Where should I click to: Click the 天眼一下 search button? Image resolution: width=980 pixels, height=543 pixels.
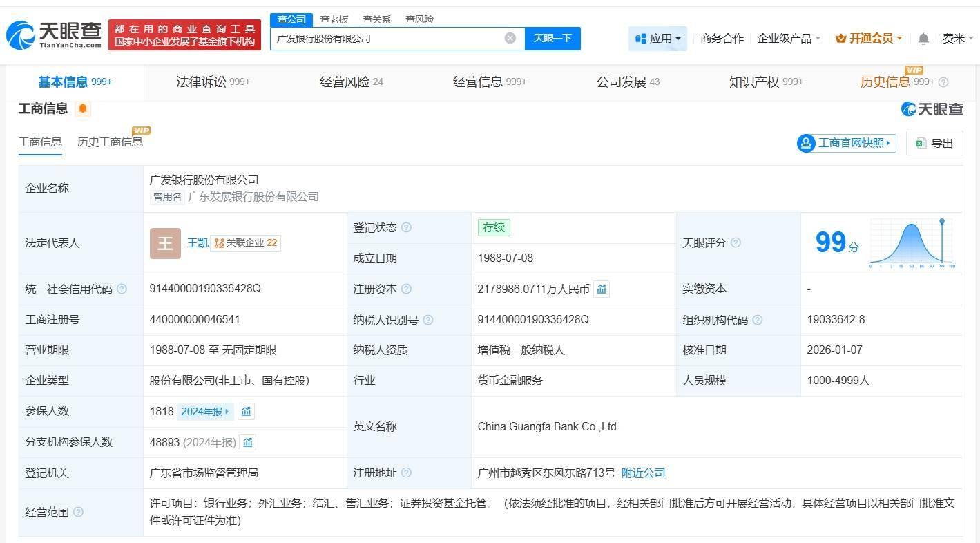pos(553,38)
